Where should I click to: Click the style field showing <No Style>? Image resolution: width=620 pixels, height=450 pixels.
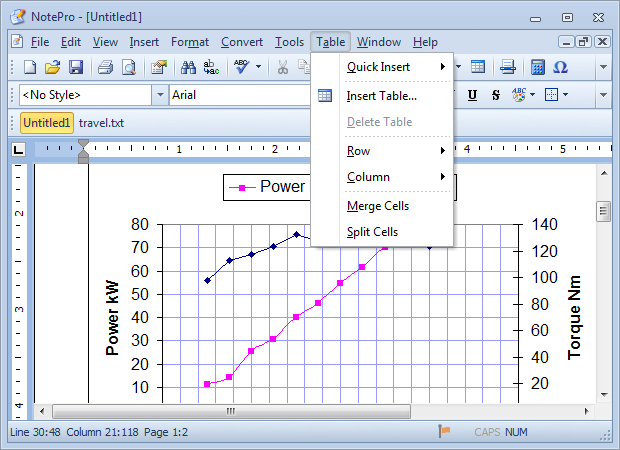pyautogui.click(x=85, y=95)
